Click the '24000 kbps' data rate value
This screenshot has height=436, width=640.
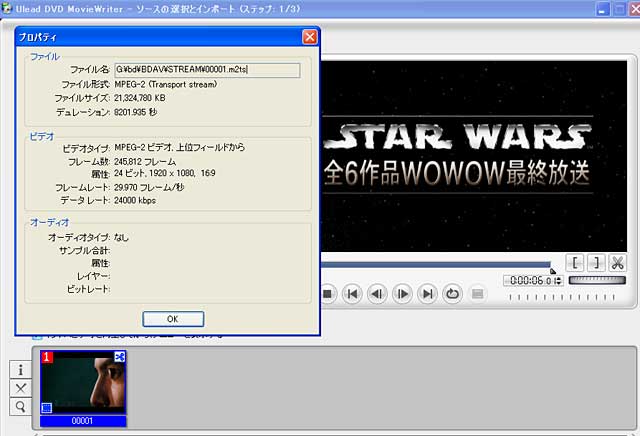[x=135, y=200]
